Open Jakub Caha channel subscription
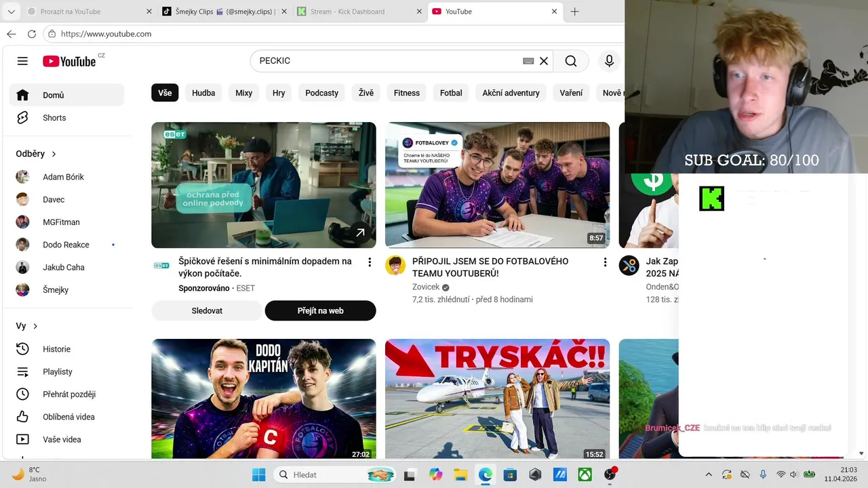The width and height of the screenshot is (868, 488). [66, 267]
